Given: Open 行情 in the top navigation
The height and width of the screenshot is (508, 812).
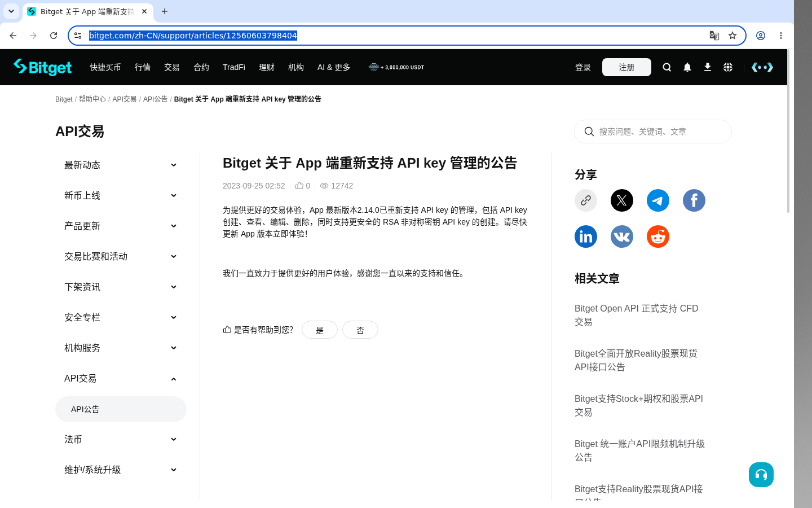Looking at the screenshot, I should 143,67.
